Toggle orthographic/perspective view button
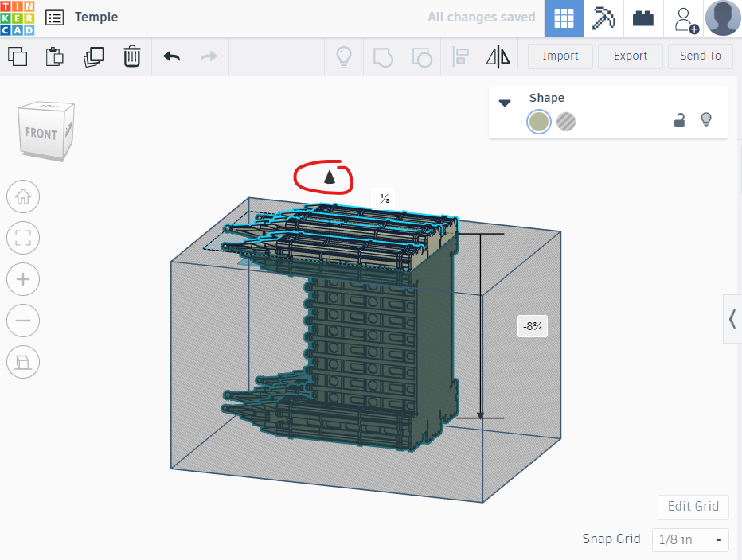 click(x=23, y=362)
